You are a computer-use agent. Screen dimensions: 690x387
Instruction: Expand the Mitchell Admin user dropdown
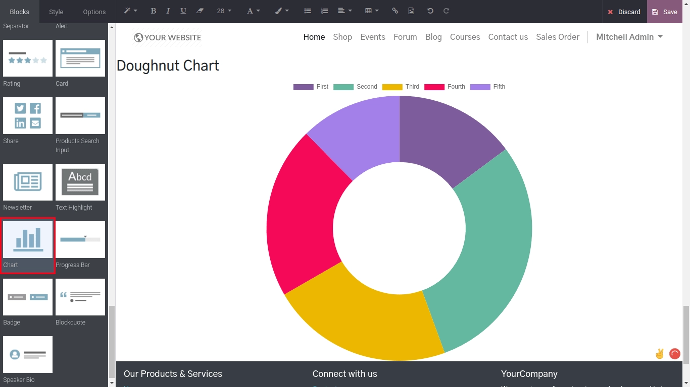[629, 37]
